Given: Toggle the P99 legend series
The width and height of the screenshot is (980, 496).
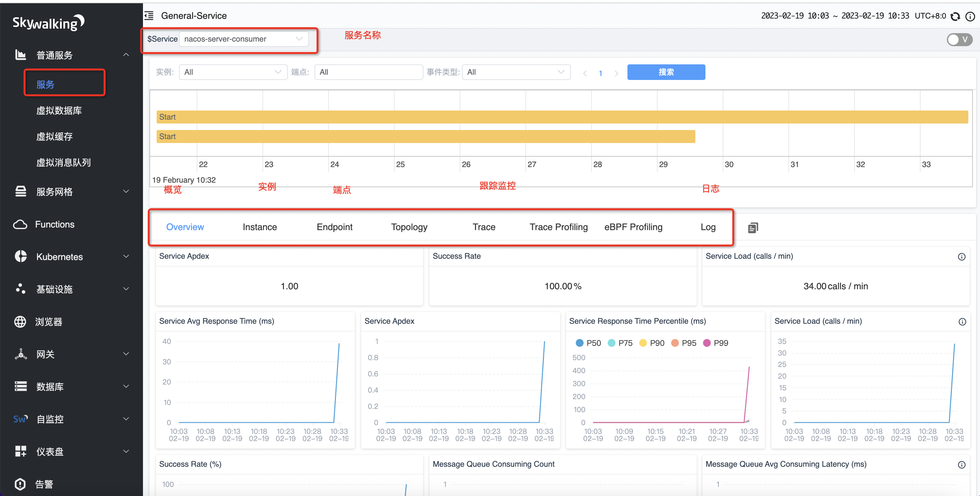Looking at the screenshot, I should [x=716, y=343].
